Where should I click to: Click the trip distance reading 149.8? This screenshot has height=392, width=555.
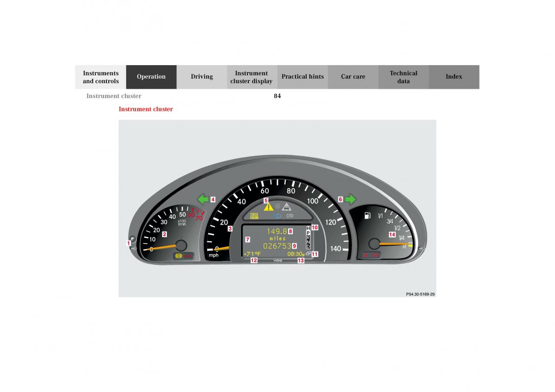(277, 231)
